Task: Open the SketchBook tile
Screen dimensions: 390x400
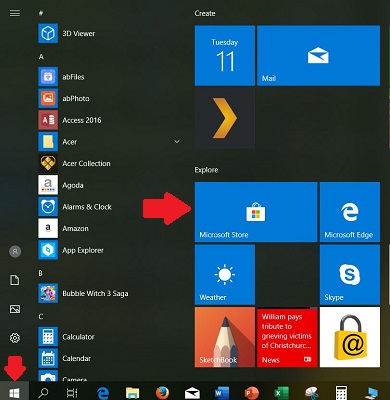Action: click(225, 337)
